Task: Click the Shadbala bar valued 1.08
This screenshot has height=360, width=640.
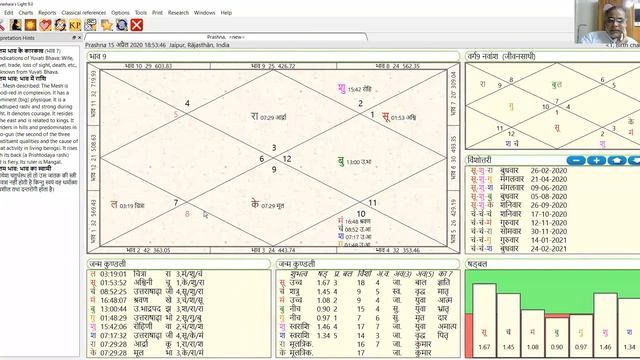Action: 532,333
